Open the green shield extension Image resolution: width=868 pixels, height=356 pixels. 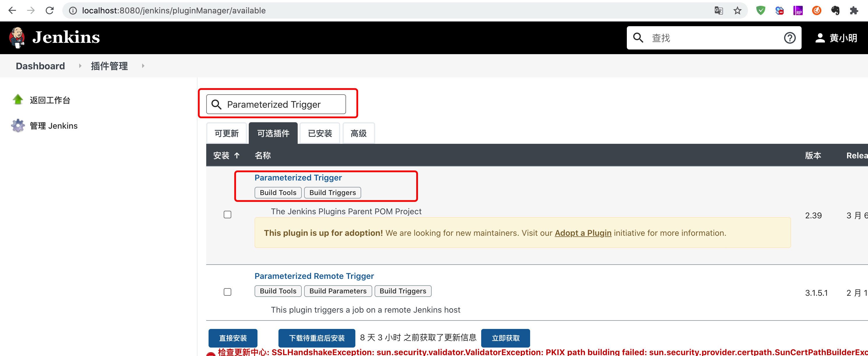tap(761, 11)
